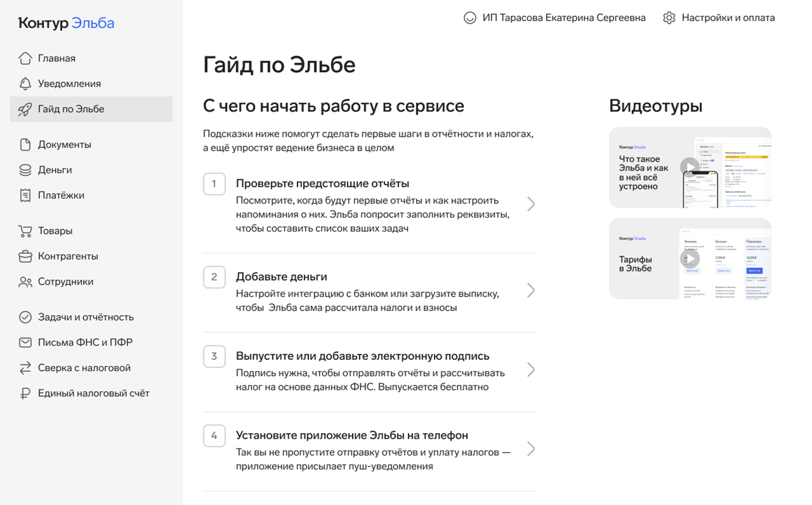Expand chevron for Установите приложение step
This screenshot has height=505, width=812.
531,449
